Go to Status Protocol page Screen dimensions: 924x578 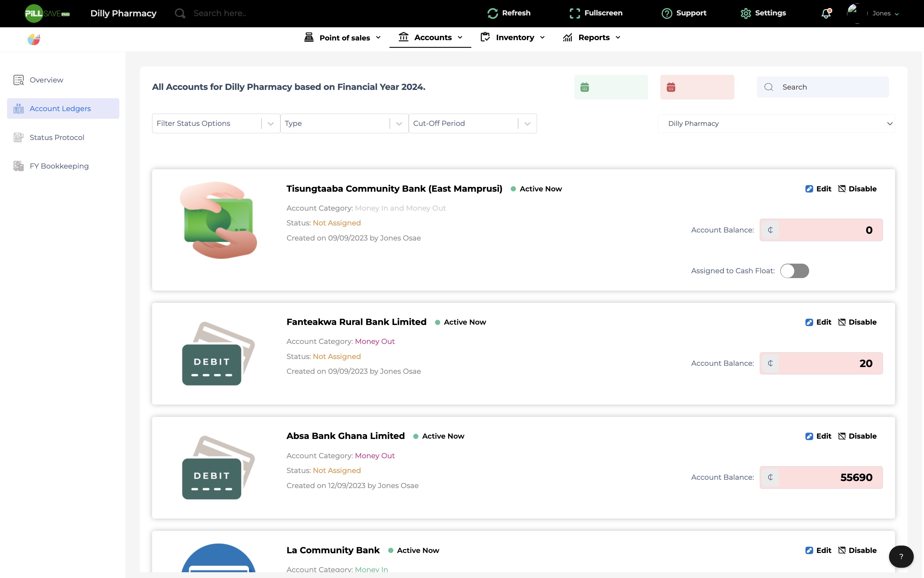[x=63, y=137]
